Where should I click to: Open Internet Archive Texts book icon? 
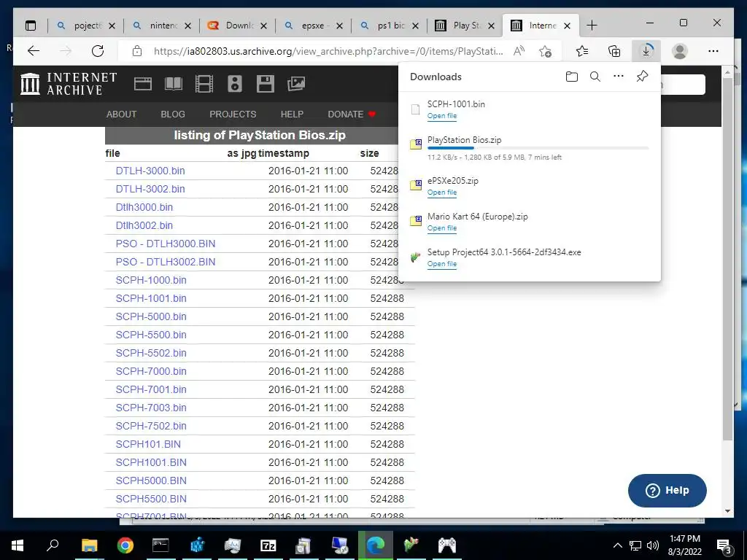click(174, 84)
